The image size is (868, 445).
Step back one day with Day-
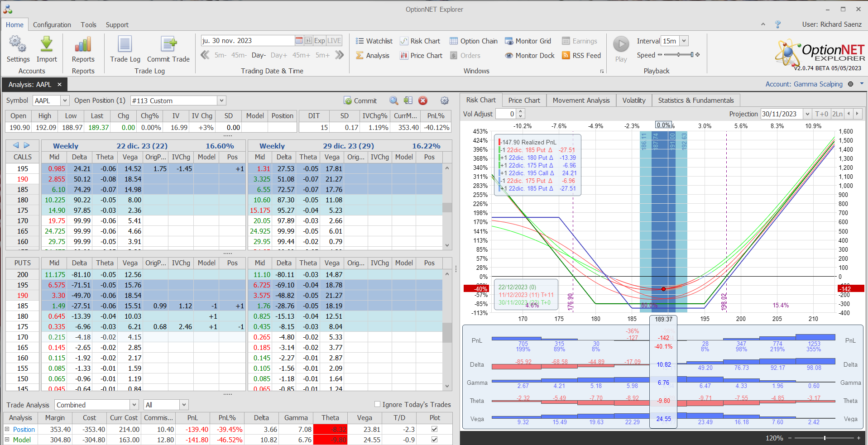259,55
